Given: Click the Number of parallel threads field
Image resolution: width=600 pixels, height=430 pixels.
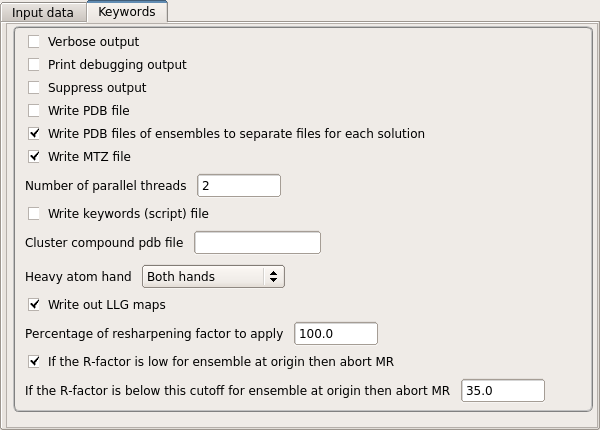Looking at the screenshot, I should click(x=238, y=186).
